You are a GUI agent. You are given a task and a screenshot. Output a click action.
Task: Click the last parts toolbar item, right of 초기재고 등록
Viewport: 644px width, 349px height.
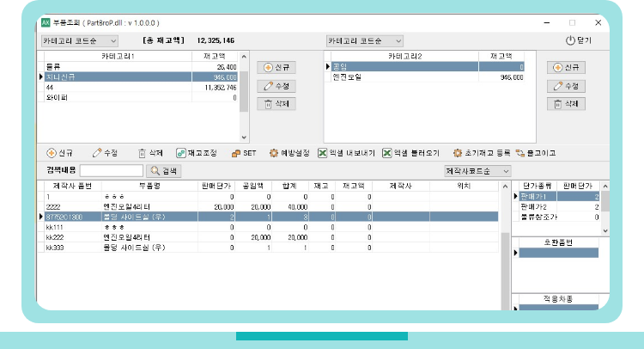536,153
